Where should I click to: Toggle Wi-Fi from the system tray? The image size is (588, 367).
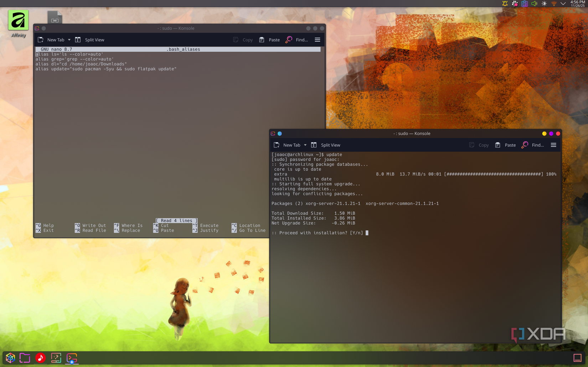click(554, 4)
